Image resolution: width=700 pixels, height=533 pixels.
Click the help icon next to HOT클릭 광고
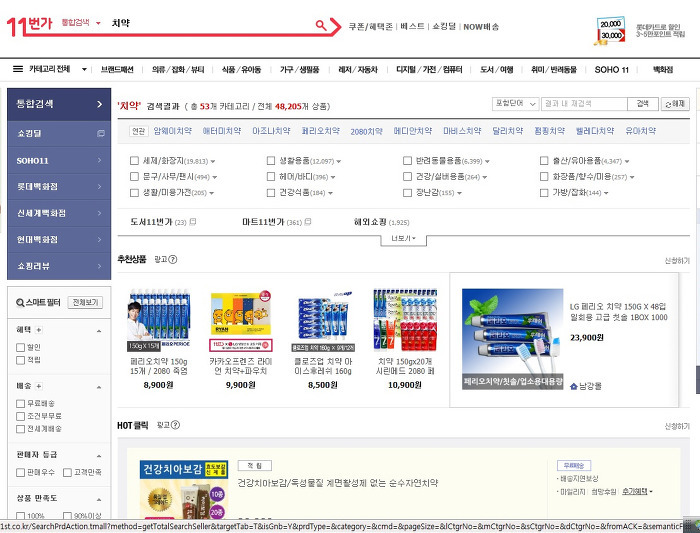click(175, 425)
